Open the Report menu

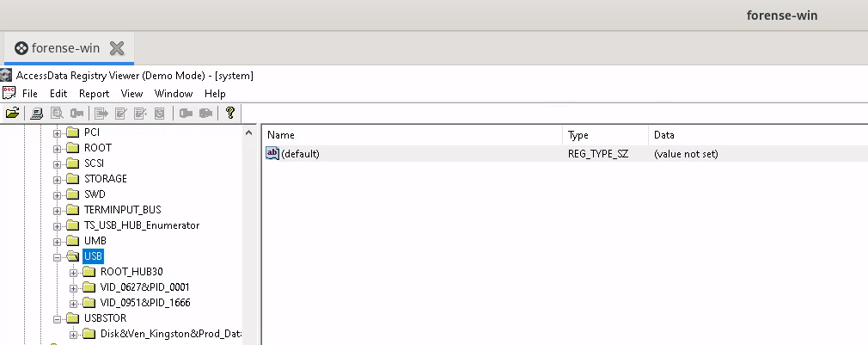pyautogui.click(x=95, y=94)
